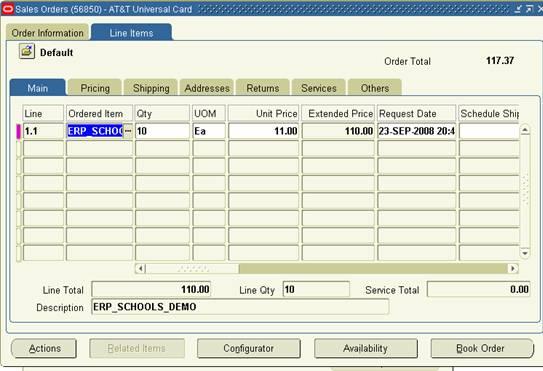
Task: Open the Addresses sub-tab
Action: 207,88
